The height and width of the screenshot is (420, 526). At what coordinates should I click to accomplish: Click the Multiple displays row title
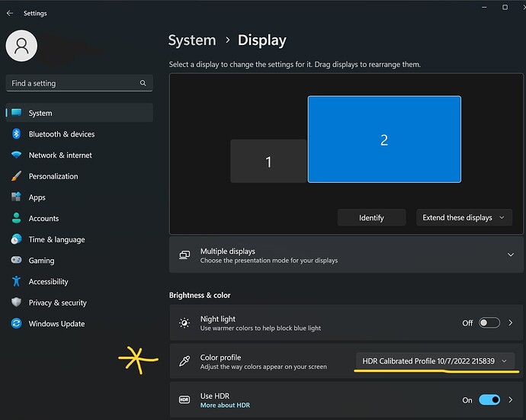227,251
